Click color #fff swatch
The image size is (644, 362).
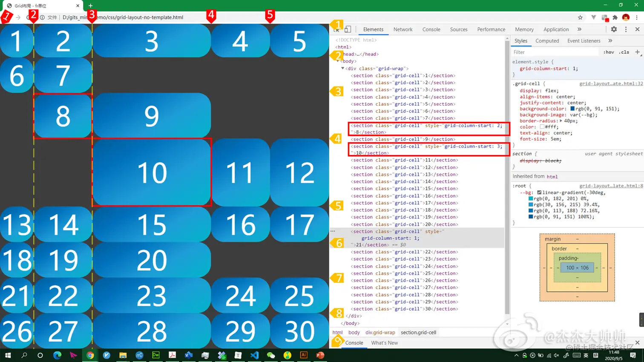542,127
